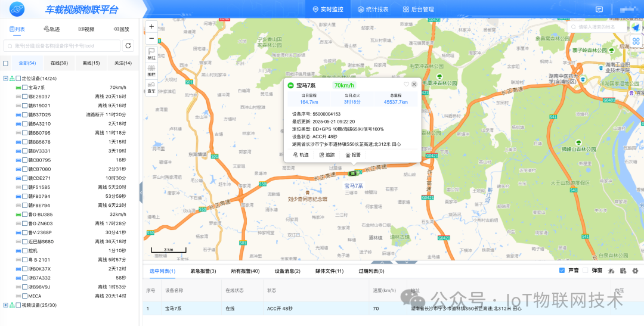Select 迈巴赫S680 in the device tree
644x326 pixels.
pyautogui.click(x=41, y=241)
